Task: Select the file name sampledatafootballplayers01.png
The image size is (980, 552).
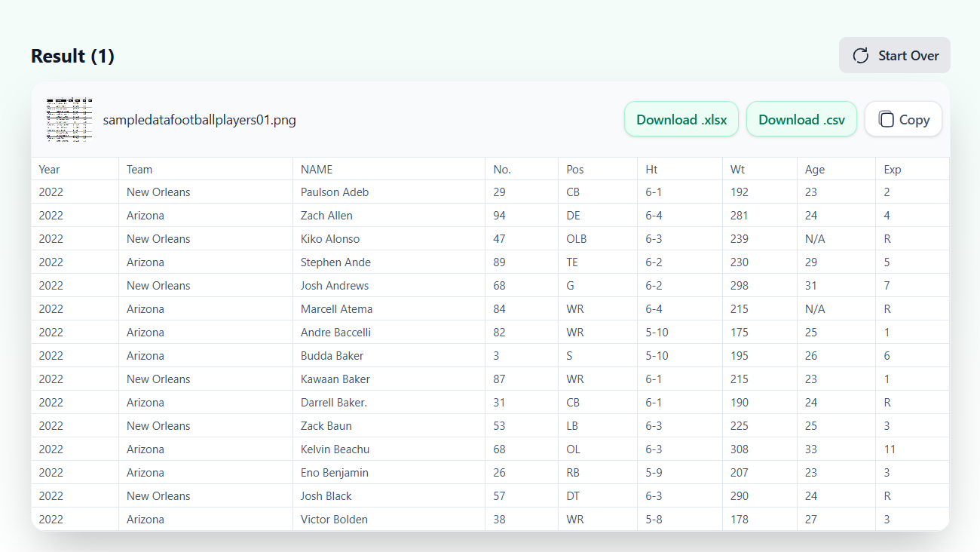Action: pyautogui.click(x=199, y=120)
